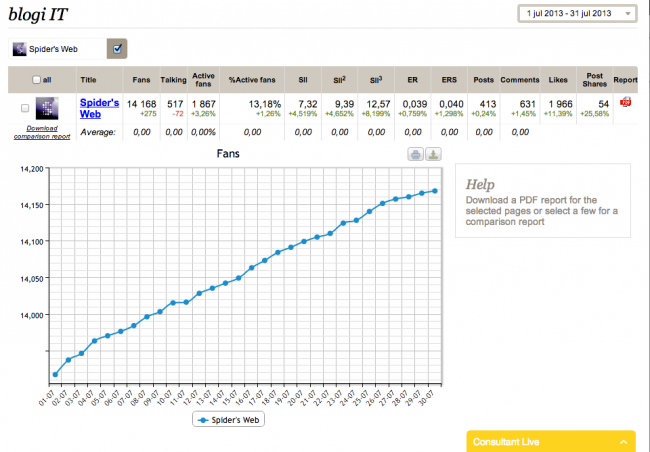Click SII value 7,32
Screen dimensions: 650x452
coord(308,104)
